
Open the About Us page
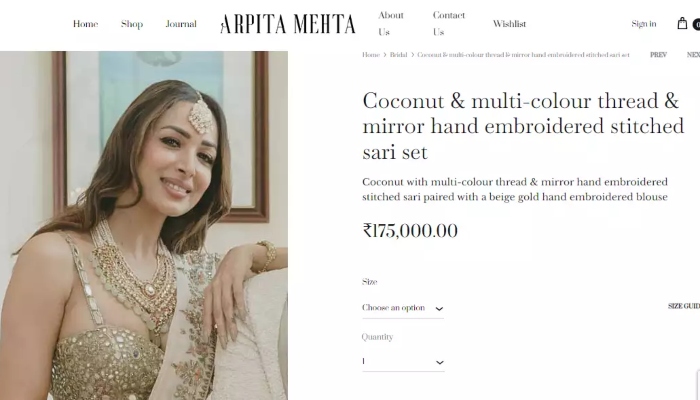pos(391,23)
